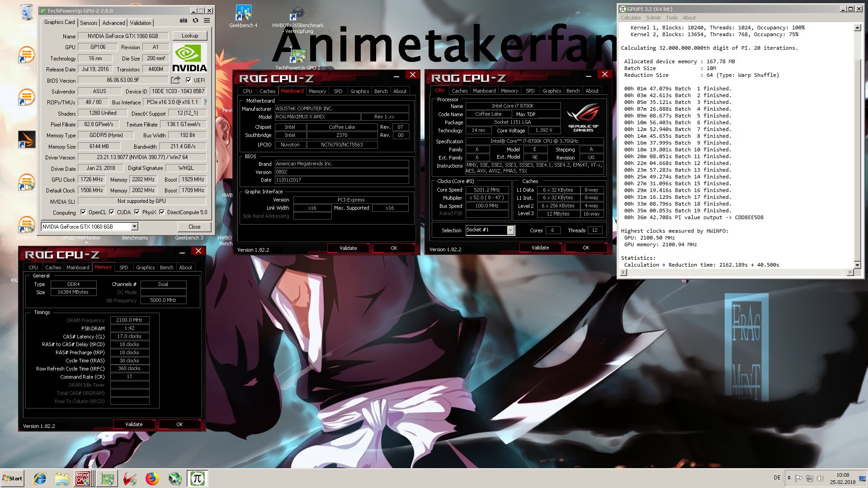Click the Lookup button in GPU-Z
Viewport: 868px width, 488px height.
click(x=190, y=36)
